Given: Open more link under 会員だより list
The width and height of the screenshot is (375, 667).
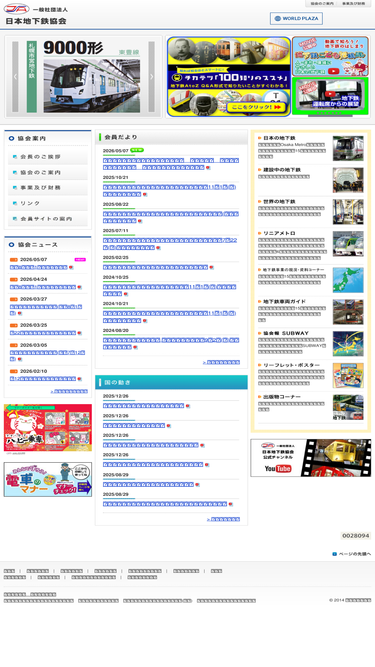Looking at the screenshot, I should 221,362.
